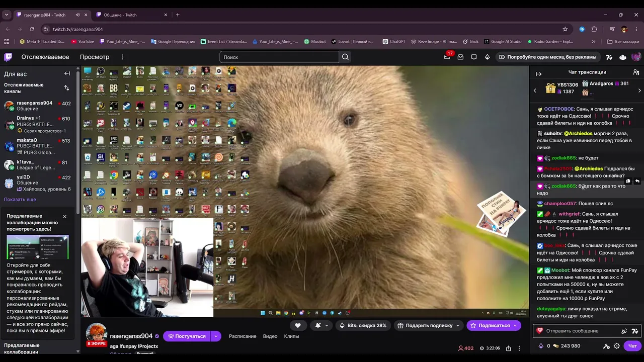Click the crown Prime loot icon
Image resolution: width=644 pixels, height=362 pixels.
[623, 57]
